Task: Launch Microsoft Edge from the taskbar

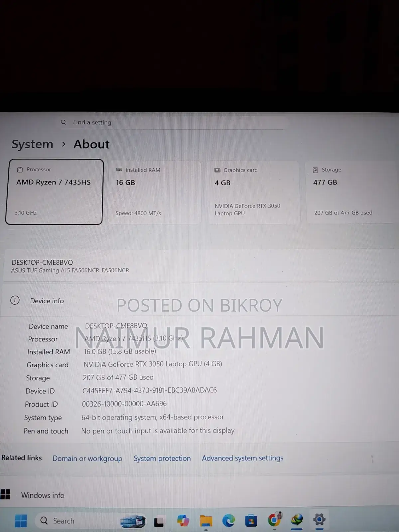Action: click(228, 520)
